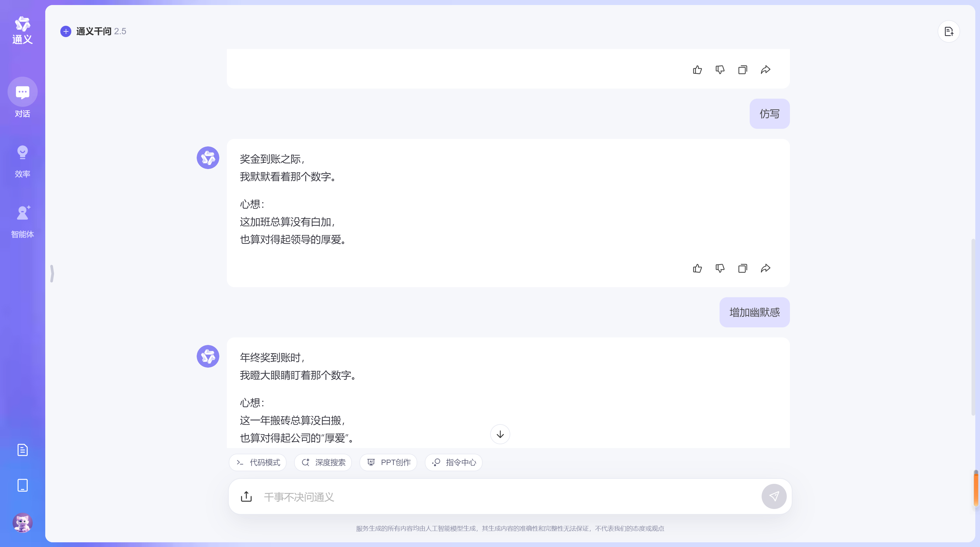Image resolution: width=980 pixels, height=547 pixels.
Task: Copy the AI-generated poem text
Action: (x=742, y=268)
